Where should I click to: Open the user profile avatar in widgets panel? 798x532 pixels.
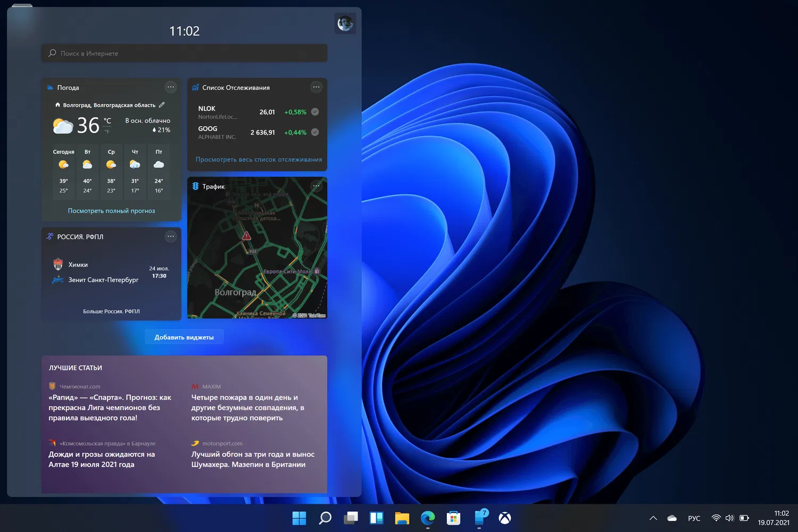tap(345, 24)
